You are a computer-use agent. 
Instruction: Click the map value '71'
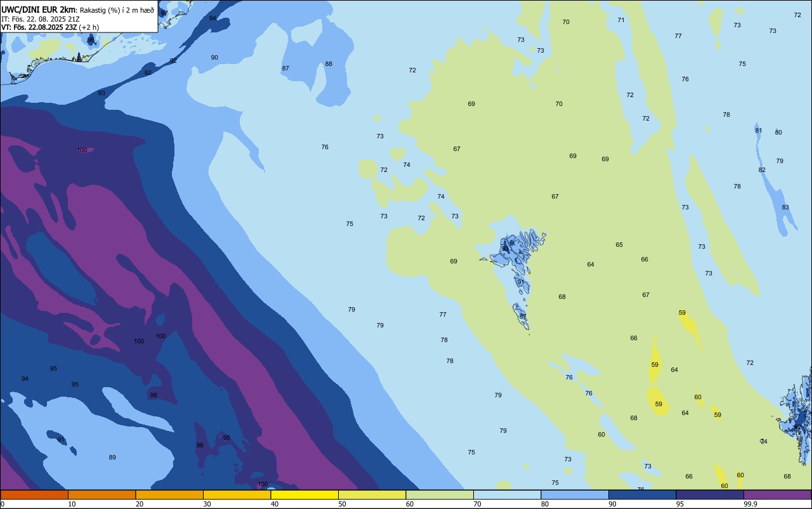click(x=621, y=20)
